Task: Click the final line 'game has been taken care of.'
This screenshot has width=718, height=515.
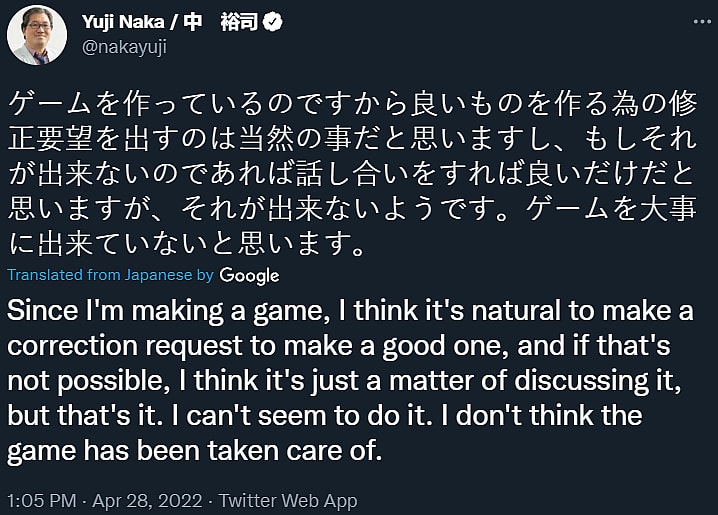Action: (x=195, y=450)
